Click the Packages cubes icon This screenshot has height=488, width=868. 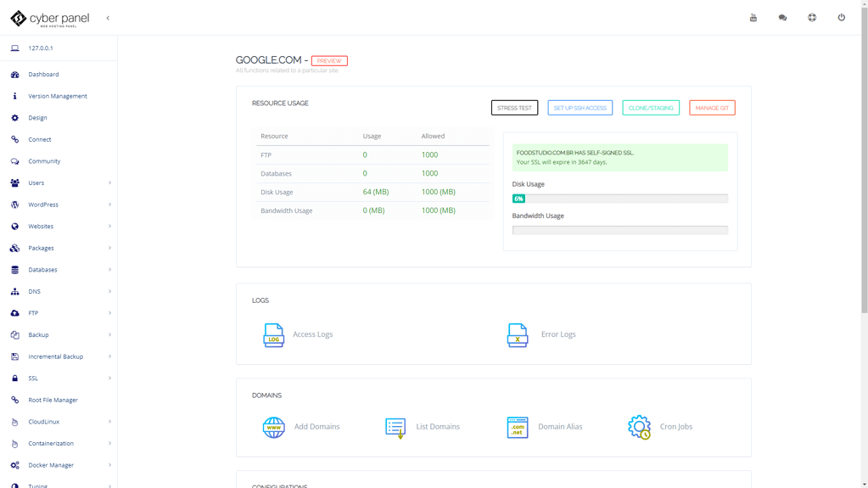pos(15,248)
